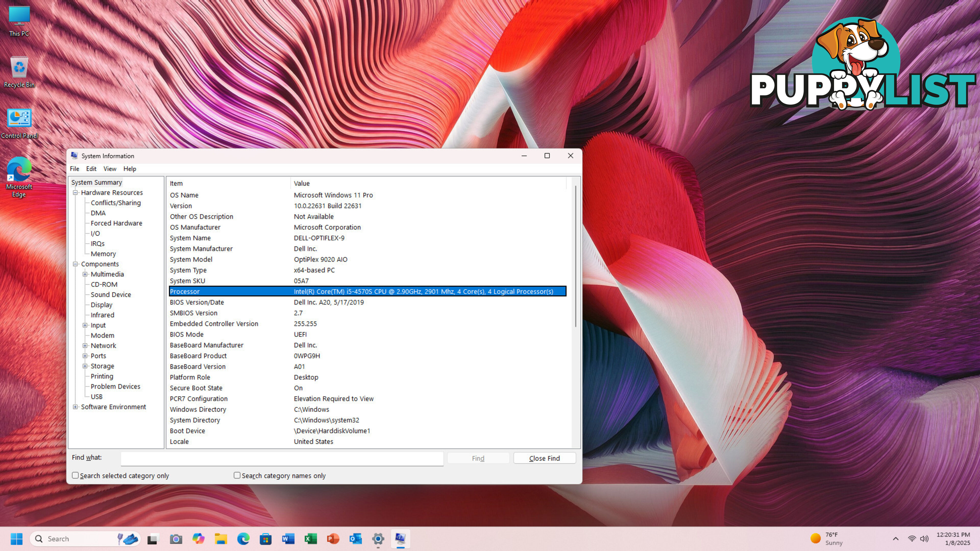980x551 pixels.
Task: Select Forced Hardware in the tree
Action: point(116,223)
